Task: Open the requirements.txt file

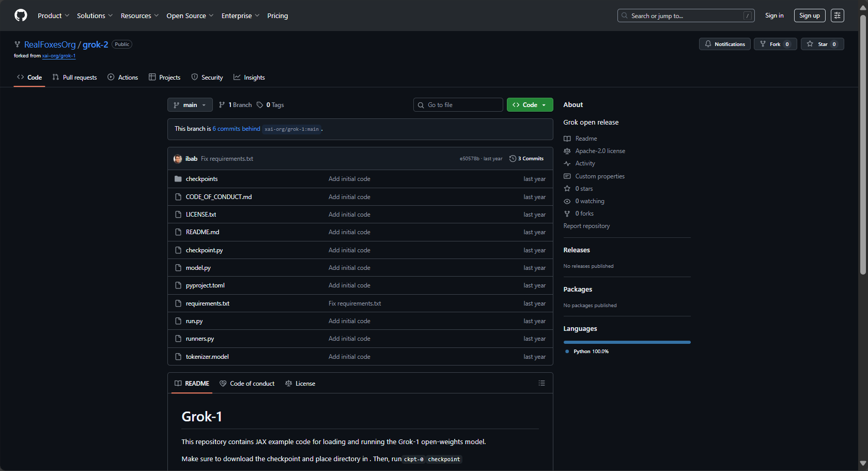Action: pos(208,303)
